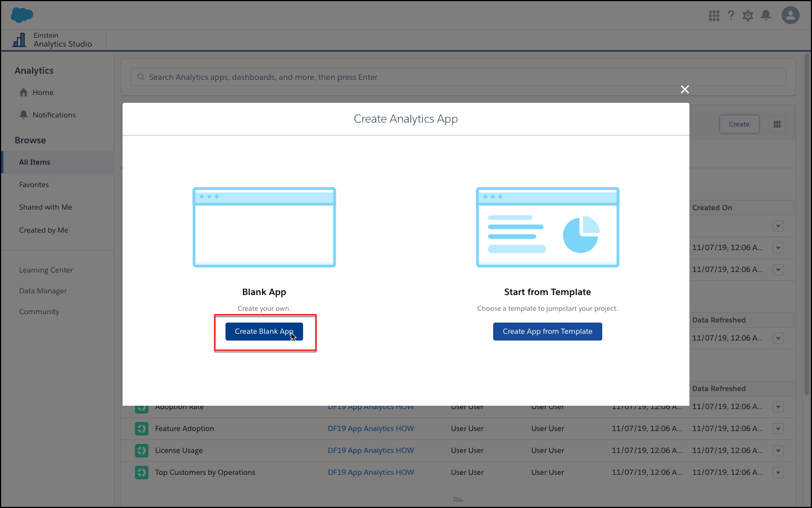The height and width of the screenshot is (508, 812).
Task: Open the app launcher grid icon
Action: point(714,16)
